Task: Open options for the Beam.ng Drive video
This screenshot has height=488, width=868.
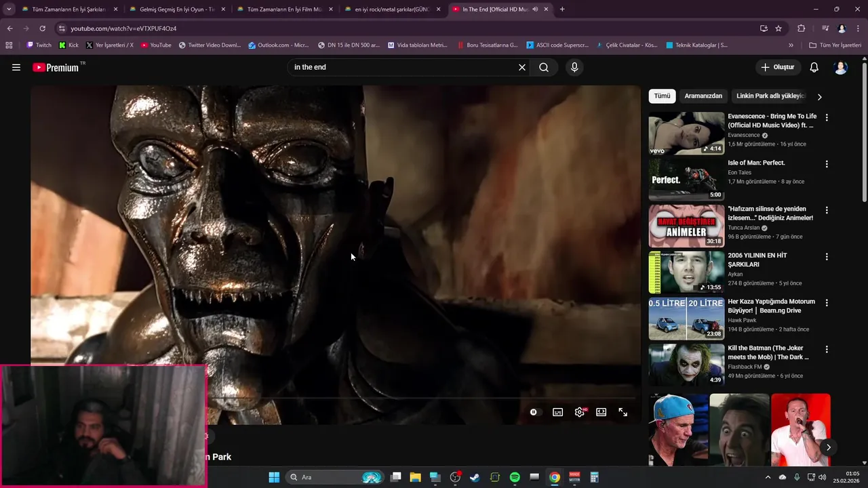Action: (x=827, y=303)
